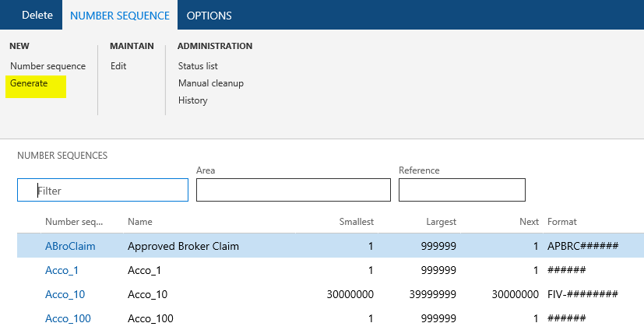This screenshot has height=330, width=644.
Task: Click the APBRC###### format cell
Action: (582, 246)
